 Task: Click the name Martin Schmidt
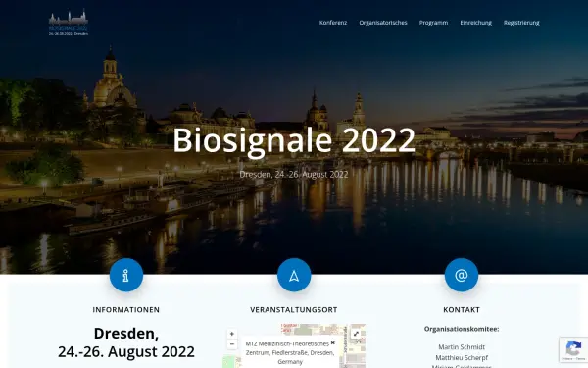(462, 347)
